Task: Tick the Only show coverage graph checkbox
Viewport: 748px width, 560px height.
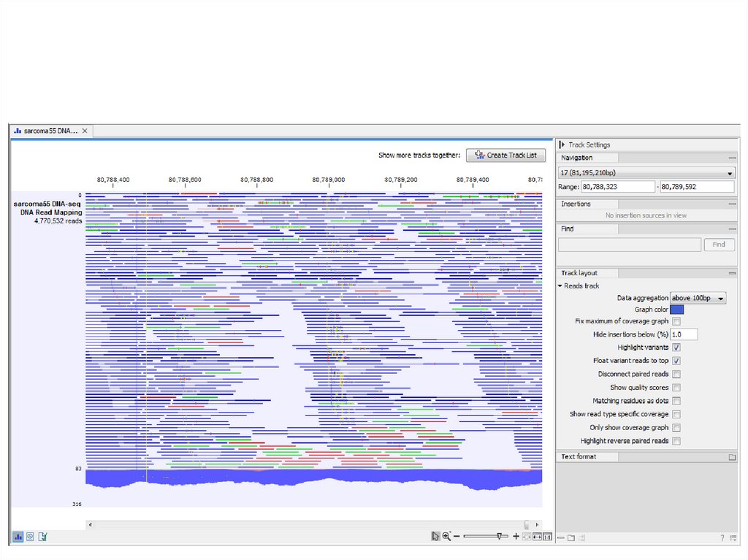Action: point(676,428)
